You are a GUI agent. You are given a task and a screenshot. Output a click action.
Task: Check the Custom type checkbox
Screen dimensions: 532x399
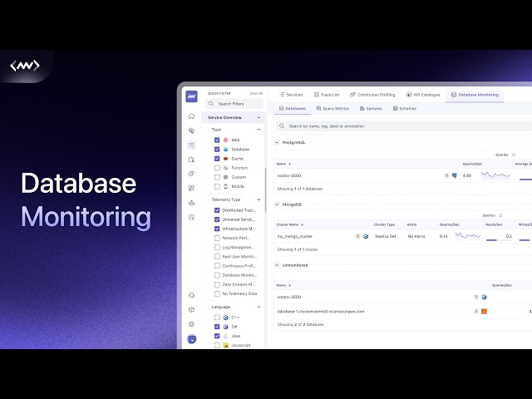point(217,177)
